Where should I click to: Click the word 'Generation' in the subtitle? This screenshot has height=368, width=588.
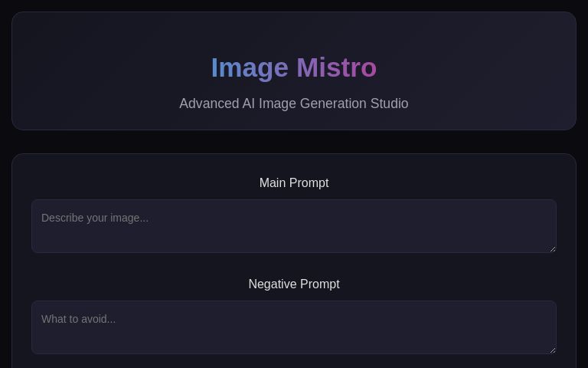[333, 103]
